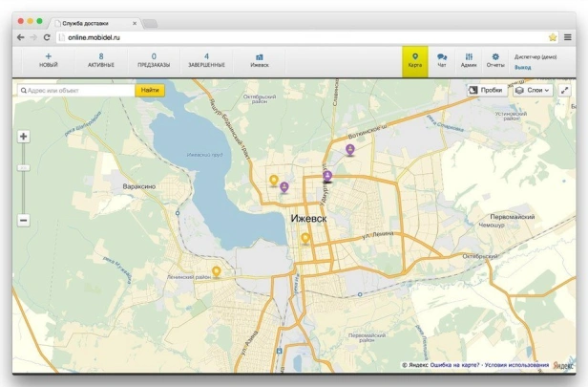
Task: Toggle the Пробки traffic layer
Action: coord(486,90)
